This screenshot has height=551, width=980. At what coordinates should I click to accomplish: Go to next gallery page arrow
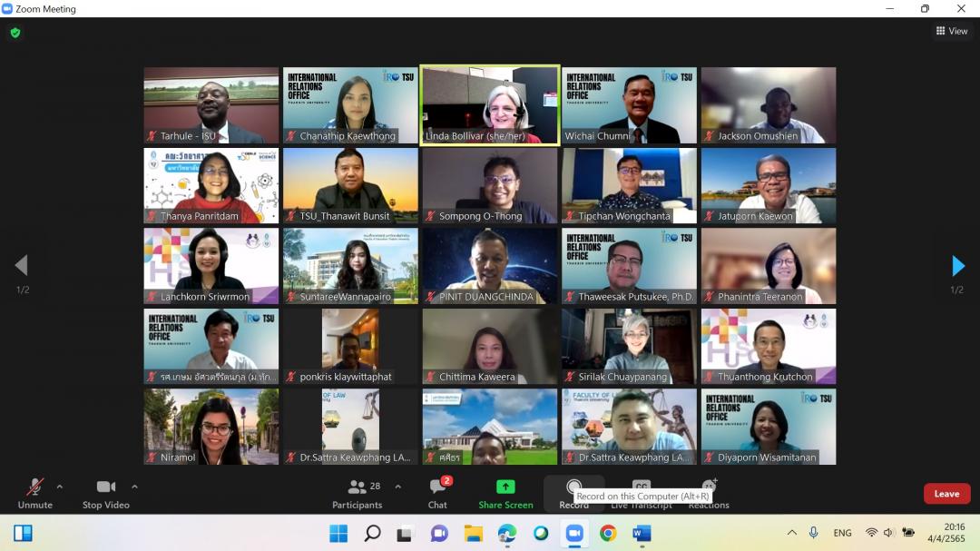click(x=958, y=266)
